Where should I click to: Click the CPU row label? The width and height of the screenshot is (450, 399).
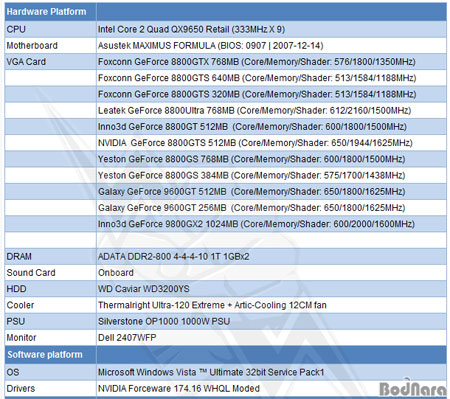[16, 29]
